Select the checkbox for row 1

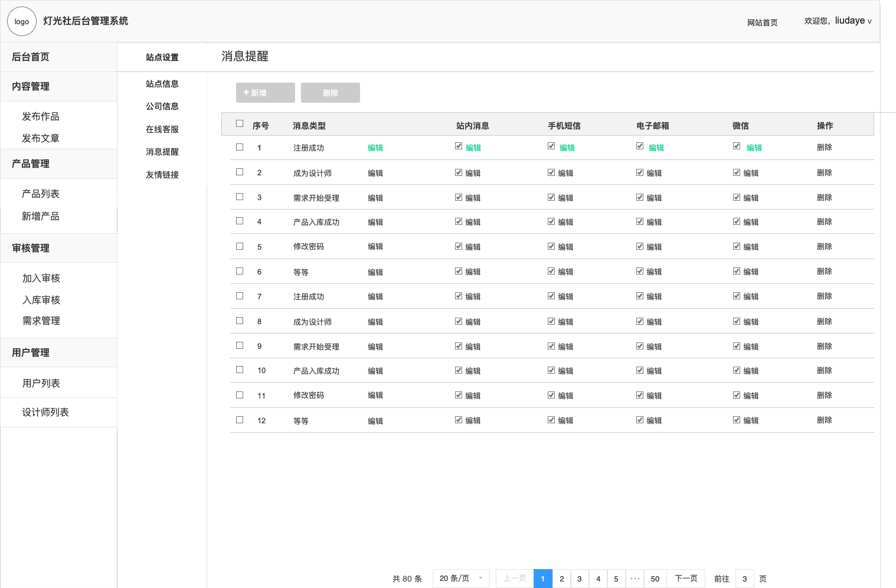pyautogui.click(x=240, y=147)
